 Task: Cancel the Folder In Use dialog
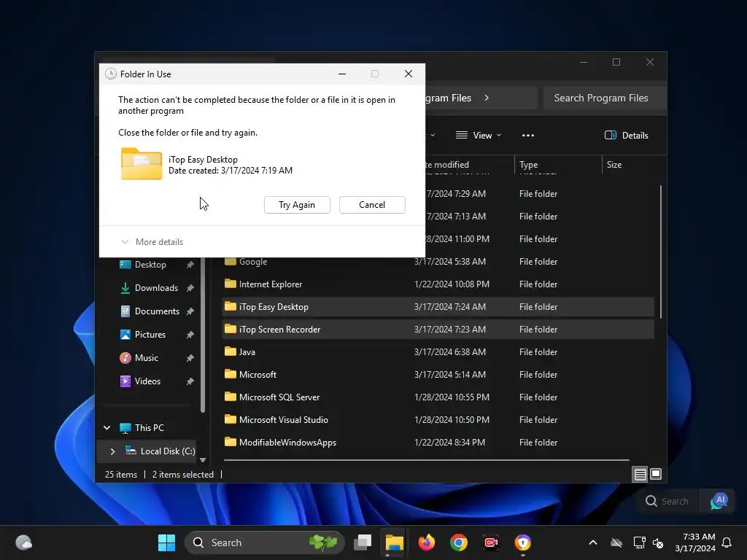coord(372,205)
